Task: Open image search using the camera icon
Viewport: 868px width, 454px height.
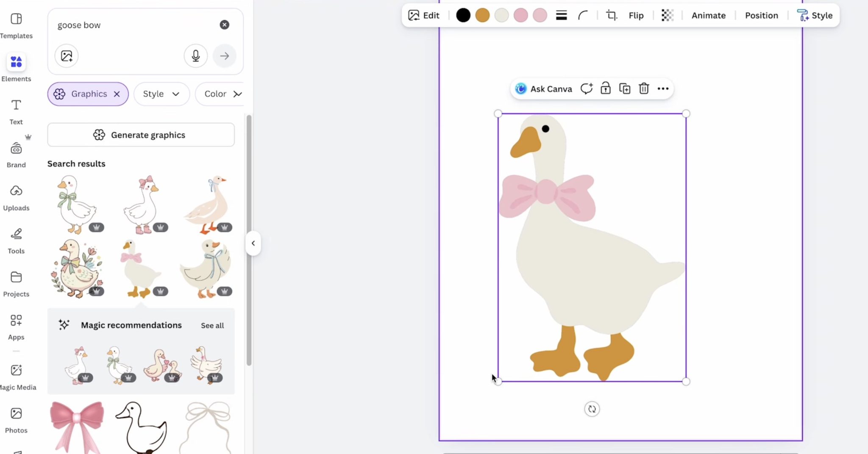Action: click(x=66, y=55)
